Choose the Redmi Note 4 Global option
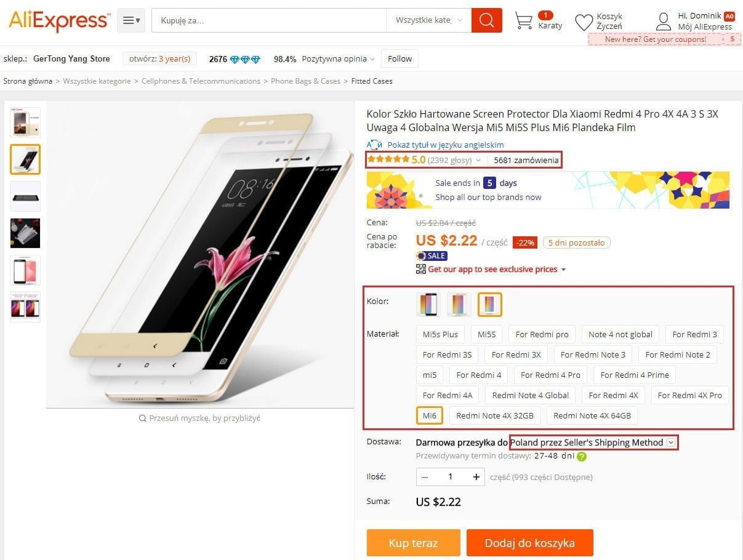Screen dimensions: 743x560 (x=531, y=395)
